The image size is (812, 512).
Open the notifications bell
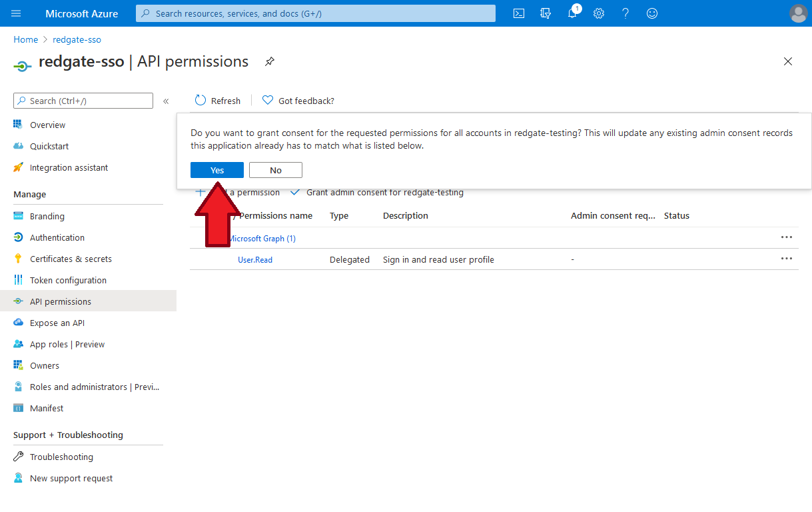572,13
